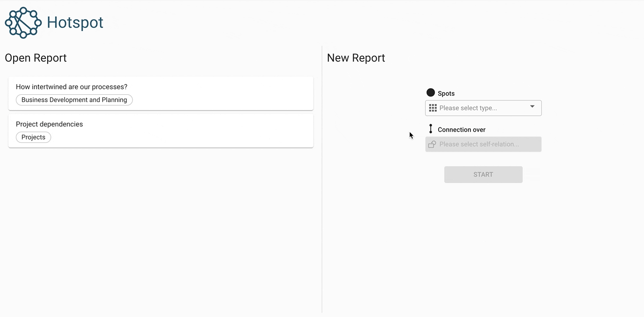Click the black circle Spots icon
The image size is (644, 317).
coord(431,93)
